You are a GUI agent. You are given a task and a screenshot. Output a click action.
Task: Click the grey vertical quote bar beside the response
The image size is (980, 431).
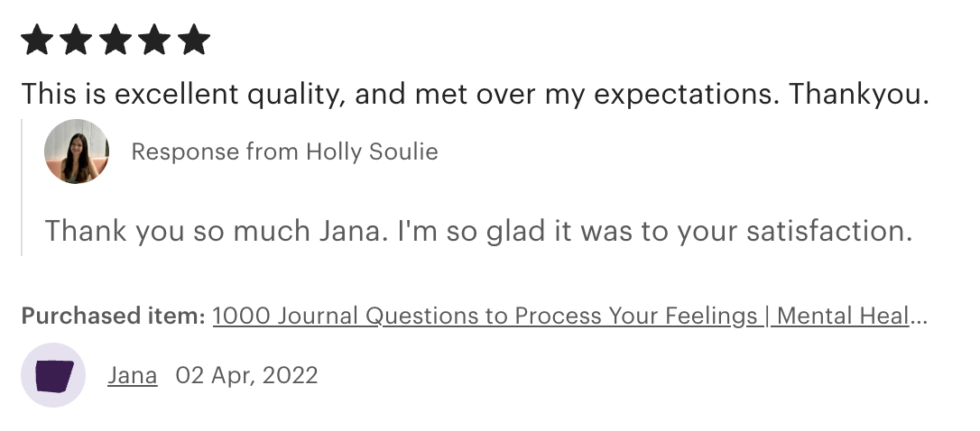tap(22, 188)
